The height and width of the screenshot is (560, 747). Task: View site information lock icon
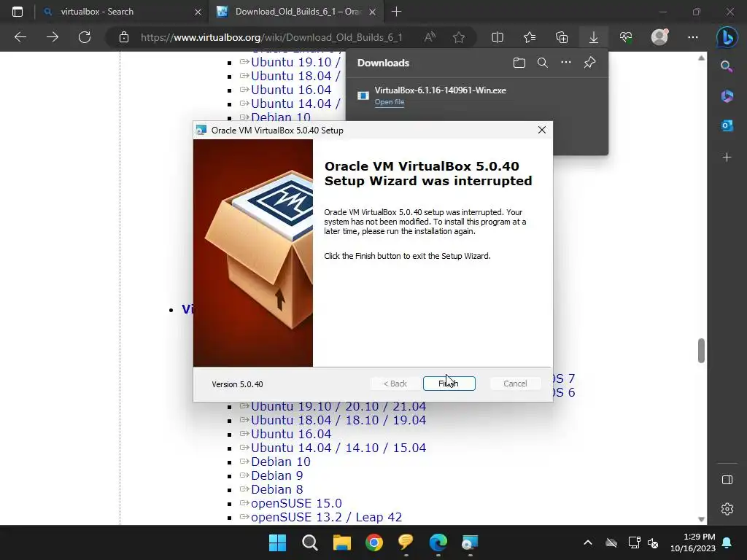pos(124,37)
